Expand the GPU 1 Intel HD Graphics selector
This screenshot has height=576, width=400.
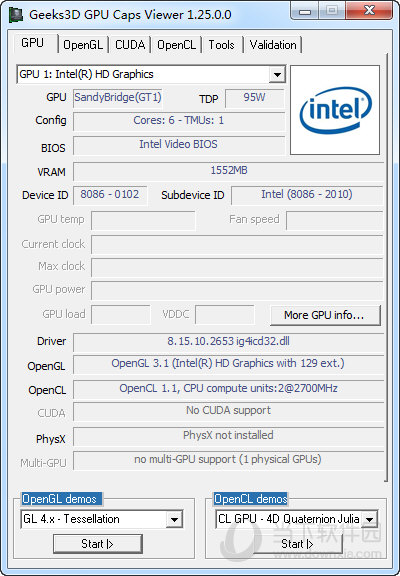click(277, 75)
